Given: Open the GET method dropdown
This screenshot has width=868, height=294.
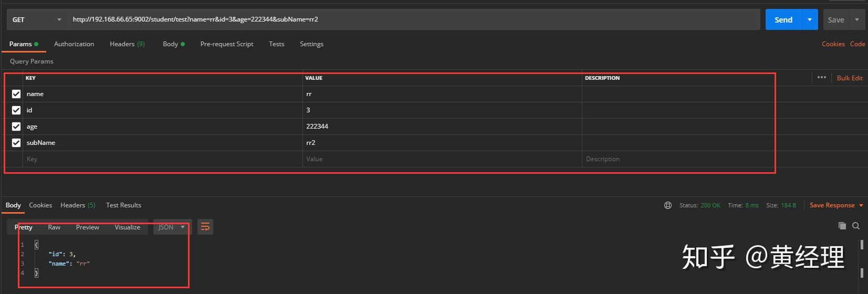Looking at the screenshot, I should [37, 20].
